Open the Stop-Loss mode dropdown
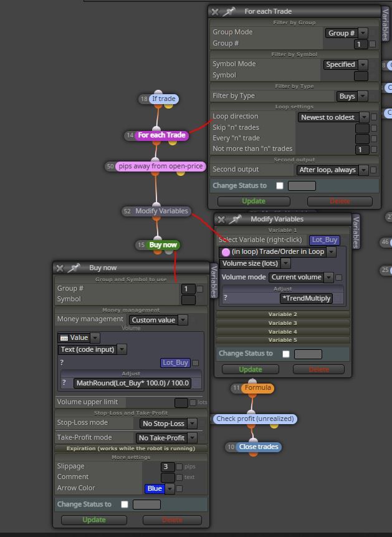The height and width of the screenshot is (537, 392). pyautogui.click(x=193, y=423)
